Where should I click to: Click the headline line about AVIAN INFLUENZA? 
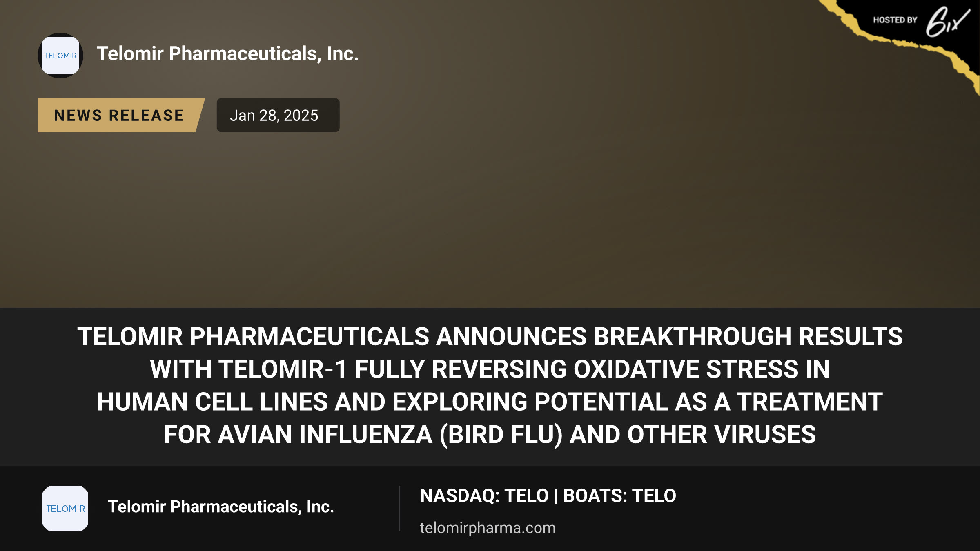[x=490, y=434]
